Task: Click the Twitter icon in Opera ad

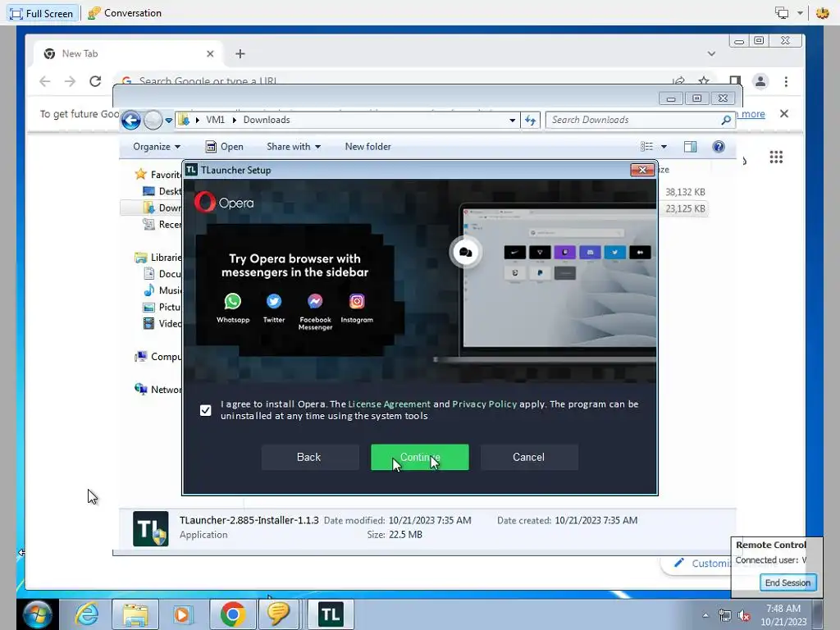Action: pos(274,302)
